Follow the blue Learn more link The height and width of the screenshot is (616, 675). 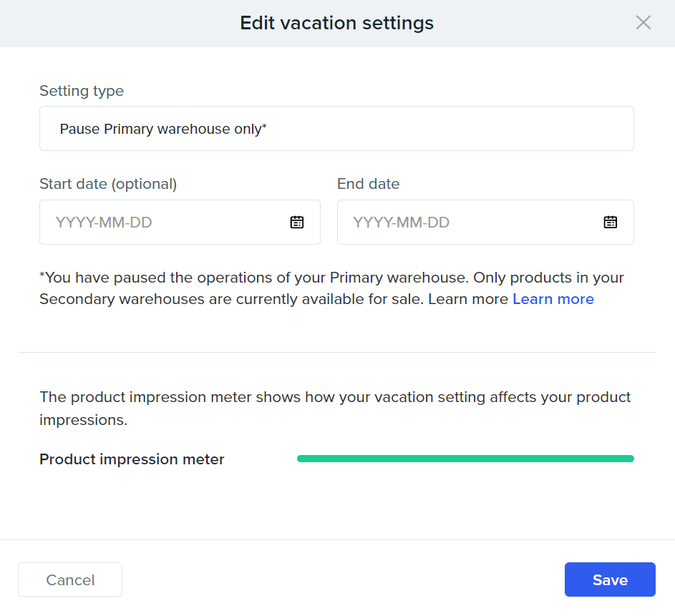pos(553,299)
